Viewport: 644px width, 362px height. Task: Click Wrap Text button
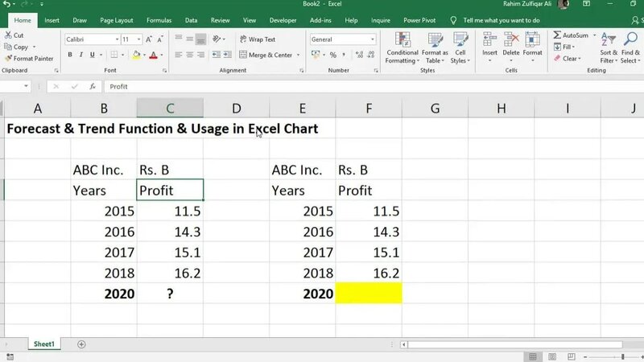pos(258,39)
